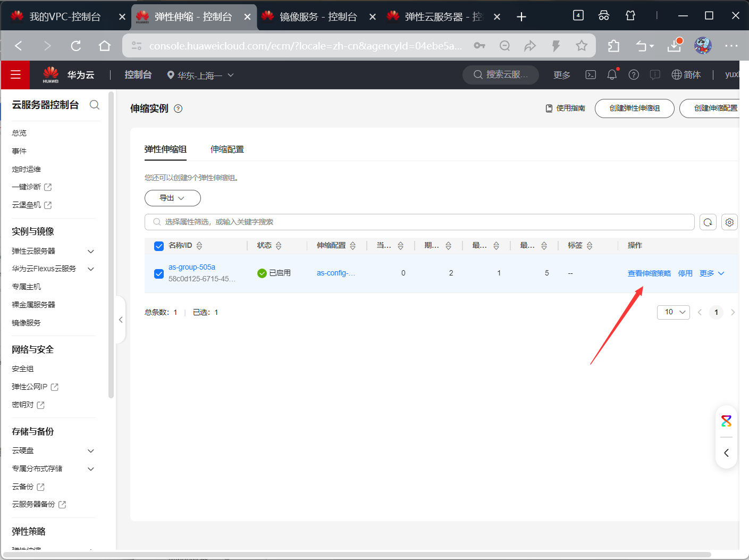Open the Huawei Cloud hamburger menu
This screenshot has height=560, width=749.
pos(15,74)
